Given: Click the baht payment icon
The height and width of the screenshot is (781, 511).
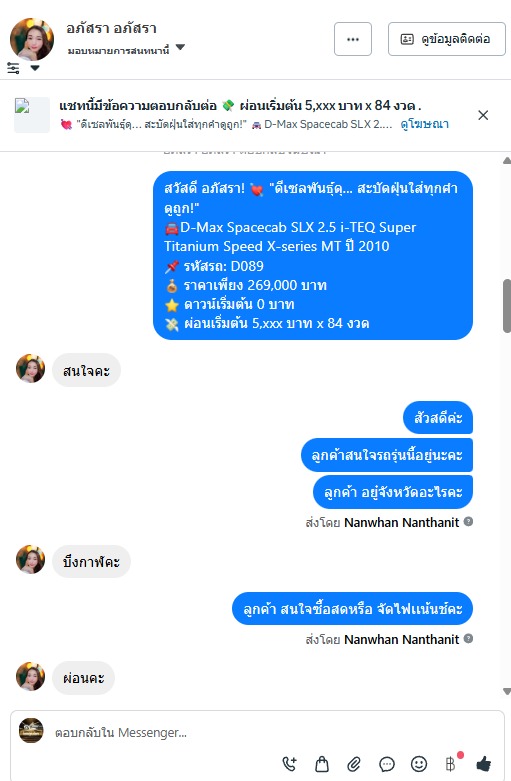Looking at the screenshot, I should click(451, 763).
